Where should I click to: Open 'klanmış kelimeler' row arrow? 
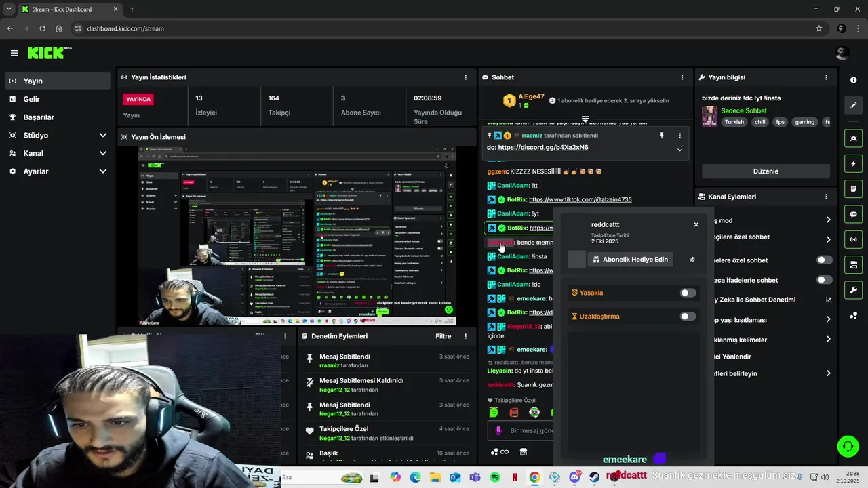(828, 339)
